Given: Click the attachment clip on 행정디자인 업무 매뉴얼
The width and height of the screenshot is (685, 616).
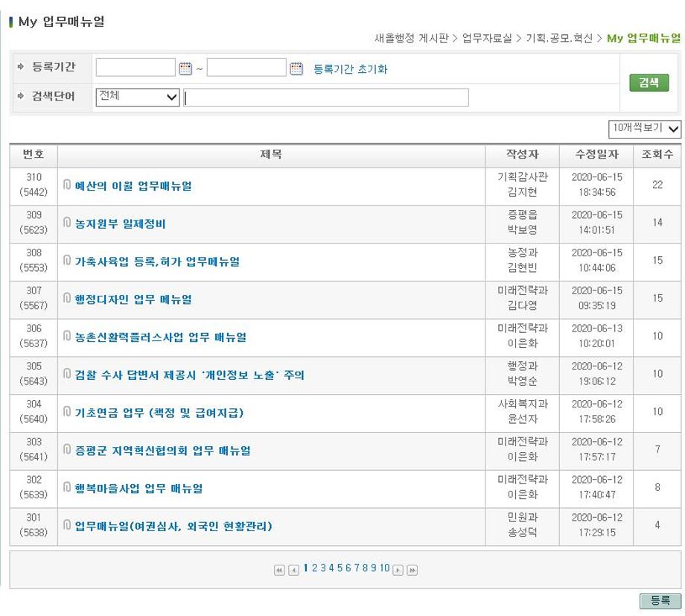Looking at the screenshot, I should coord(68,299).
